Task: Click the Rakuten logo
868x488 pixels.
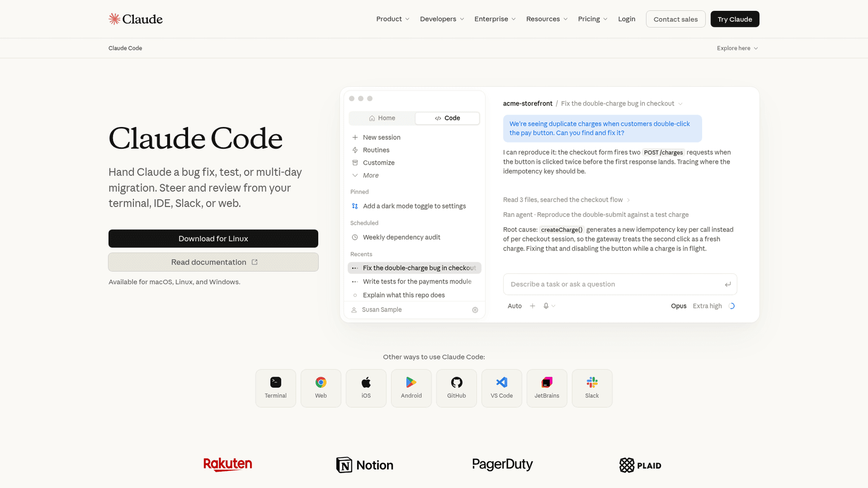Action: click(x=228, y=465)
